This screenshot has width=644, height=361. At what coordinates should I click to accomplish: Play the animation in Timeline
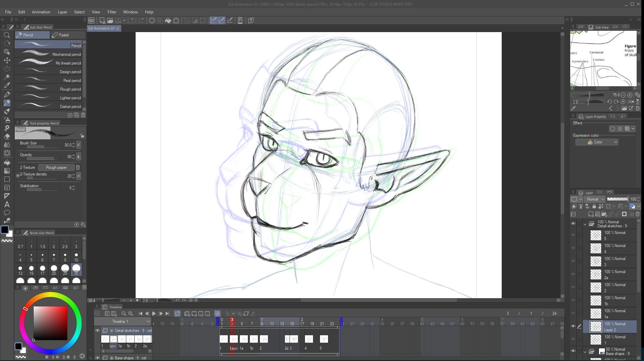(154, 314)
